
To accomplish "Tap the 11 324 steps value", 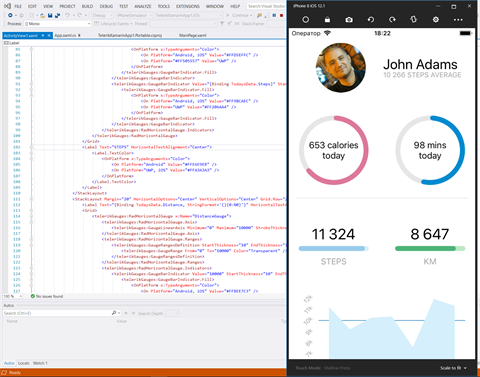I will click(x=333, y=234).
